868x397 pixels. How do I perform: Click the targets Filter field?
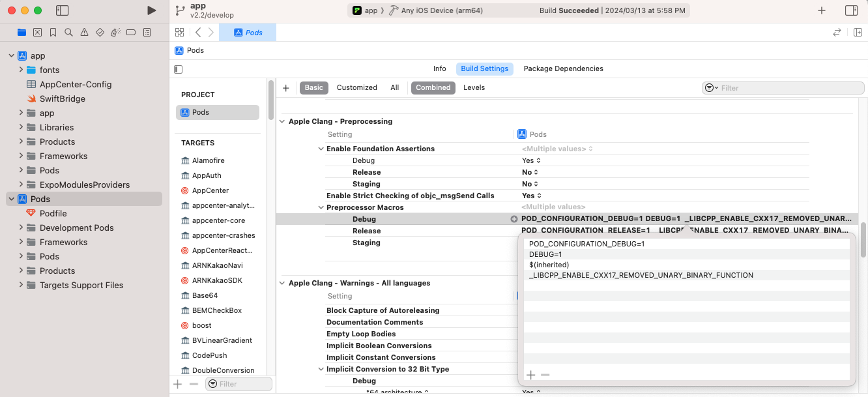(x=239, y=384)
